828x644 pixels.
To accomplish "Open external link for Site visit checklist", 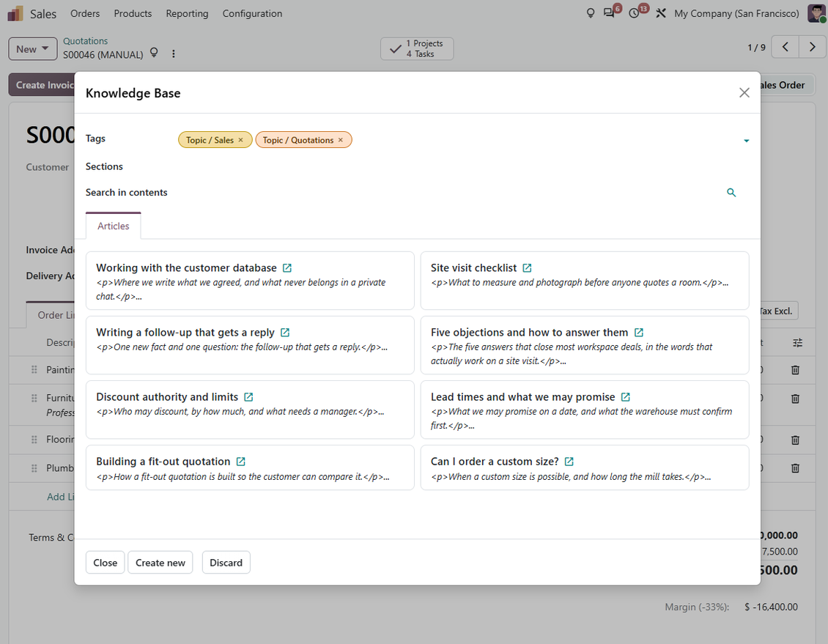I will coord(527,268).
